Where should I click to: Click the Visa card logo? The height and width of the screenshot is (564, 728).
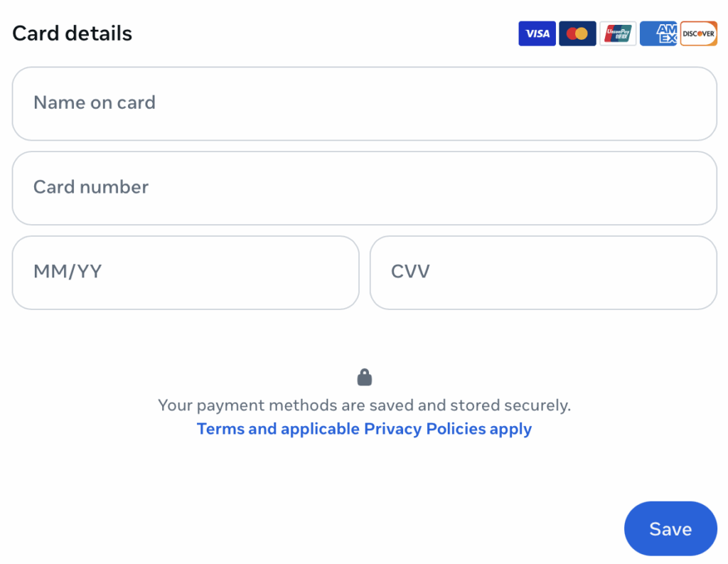click(x=537, y=33)
